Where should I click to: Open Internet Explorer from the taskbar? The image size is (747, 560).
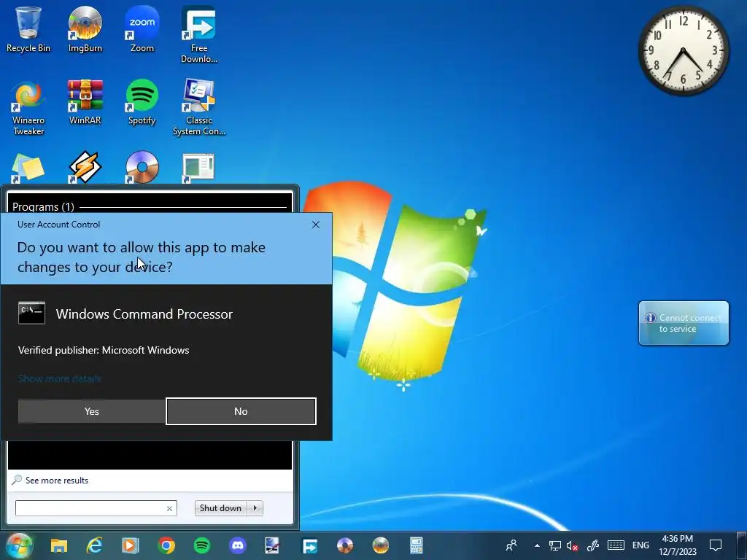pos(94,545)
